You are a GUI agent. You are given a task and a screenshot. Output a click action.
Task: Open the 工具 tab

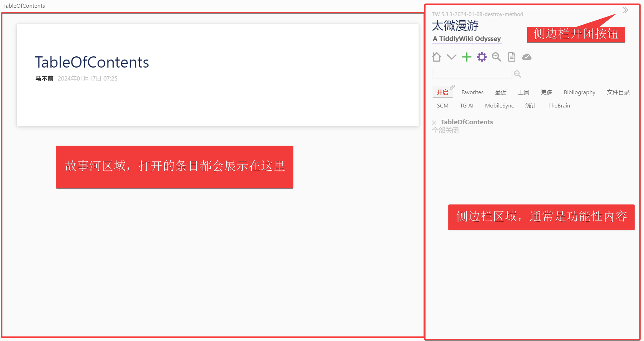[x=524, y=92]
